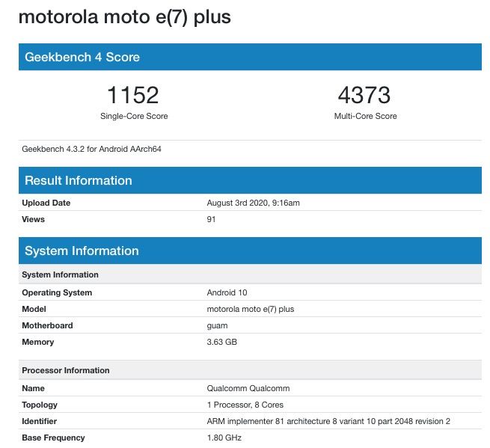Select the 1 Processor, 8 Cores value
The image size is (490, 448).
point(245,405)
